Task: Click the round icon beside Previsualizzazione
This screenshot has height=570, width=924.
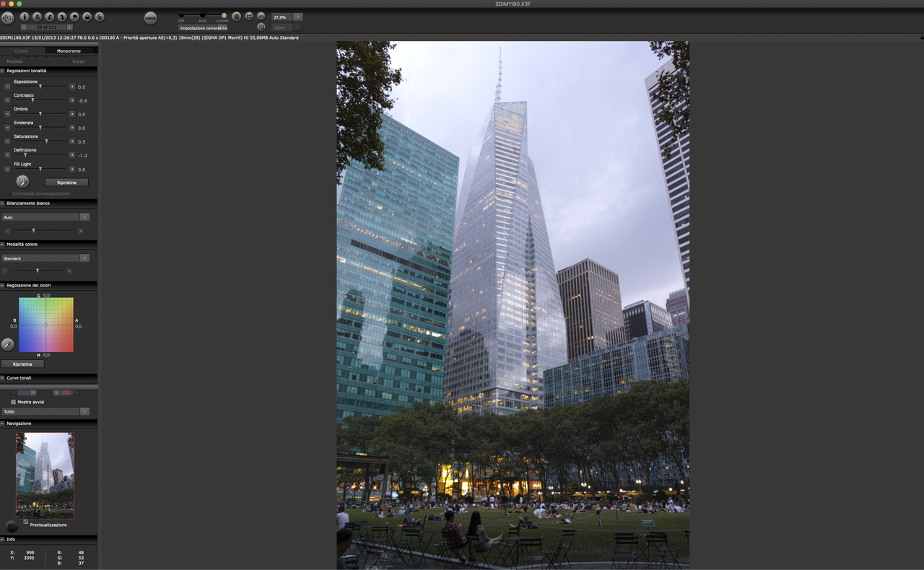Action: [x=12, y=526]
